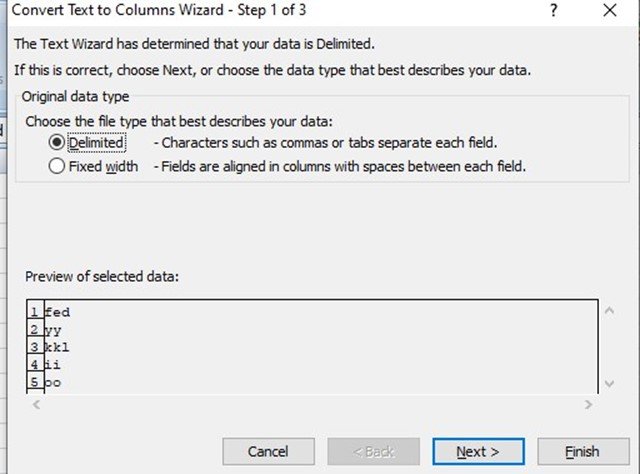Click the disabled < Back button

[x=373, y=452]
